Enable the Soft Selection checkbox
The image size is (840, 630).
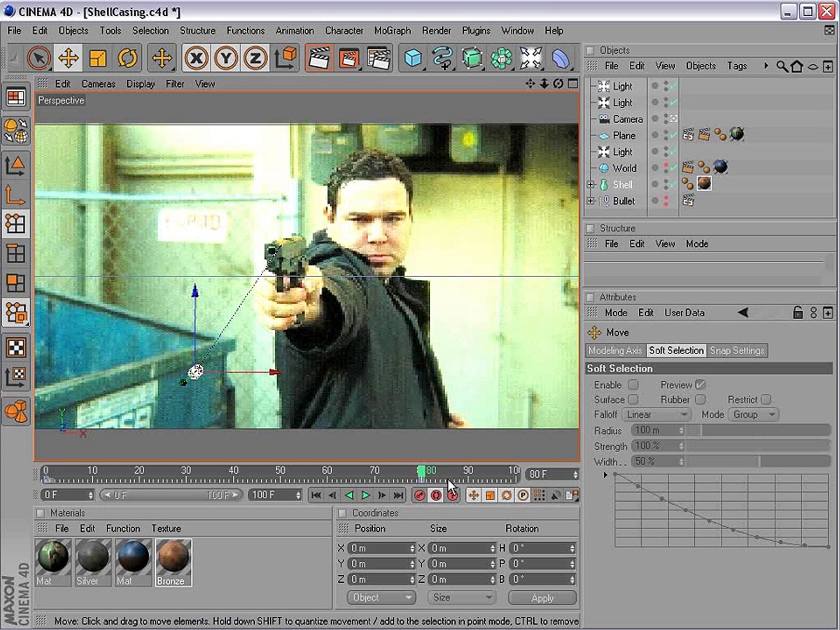(x=633, y=385)
